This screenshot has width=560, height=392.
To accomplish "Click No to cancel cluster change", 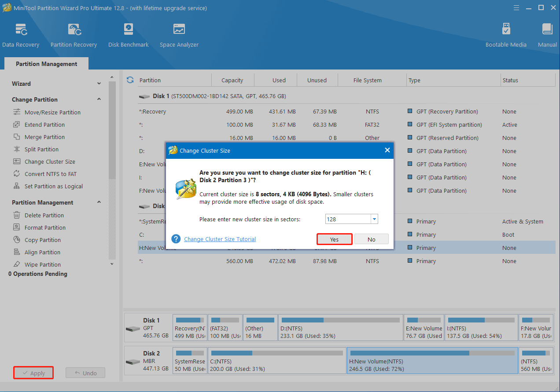I will pyautogui.click(x=372, y=239).
